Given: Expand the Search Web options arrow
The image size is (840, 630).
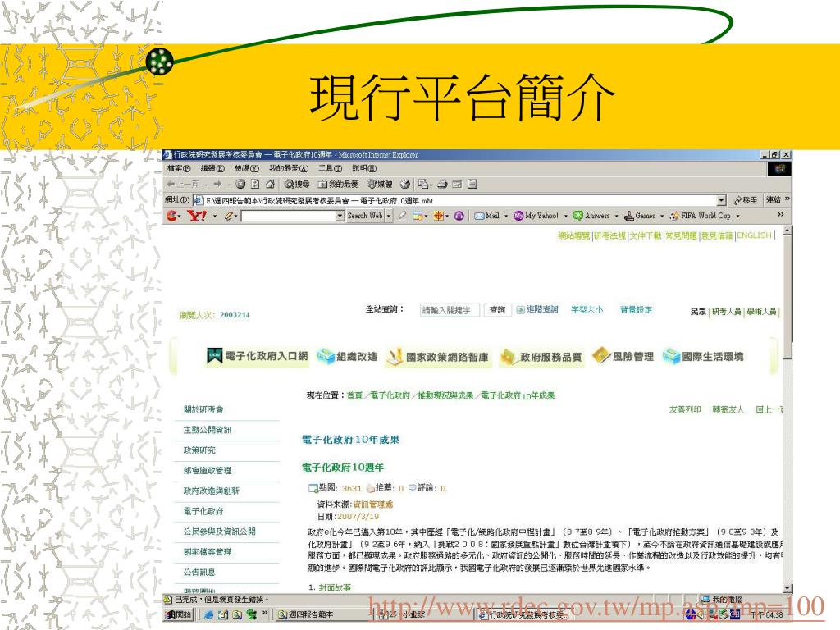Looking at the screenshot, I should click(389, 216).
